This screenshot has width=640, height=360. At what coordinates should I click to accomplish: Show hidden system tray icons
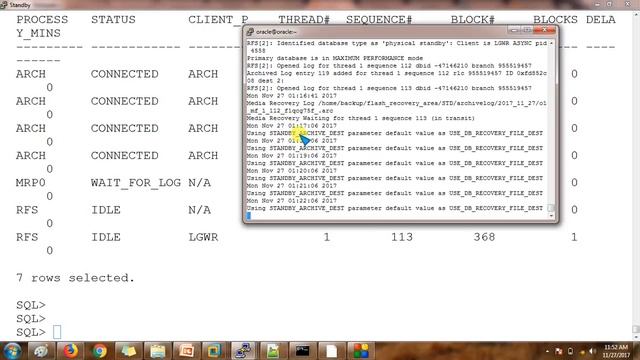click(x=547, y=351)
